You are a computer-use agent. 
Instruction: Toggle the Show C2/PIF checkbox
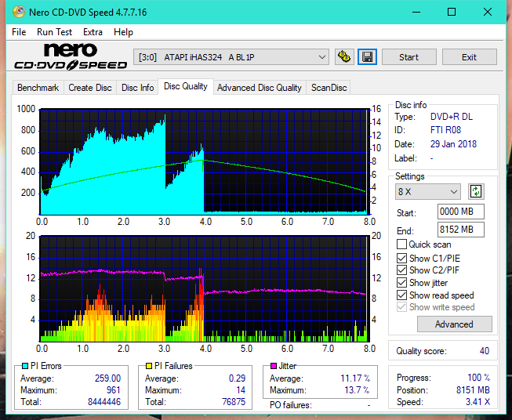click(401, 270)
